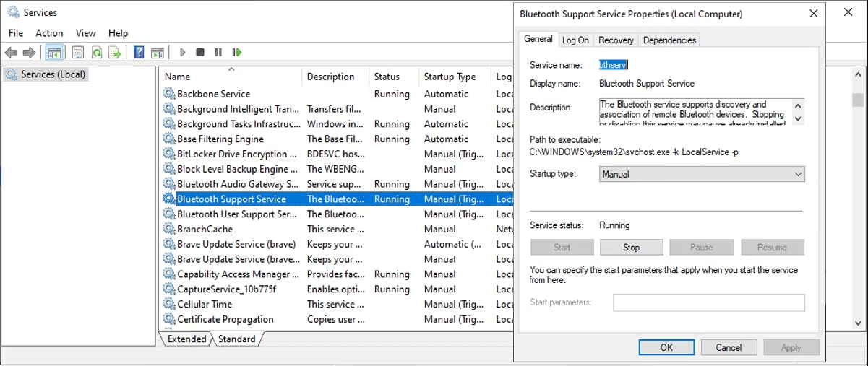
Task: Switch to the Dependencies tab
Action: point(669,40)
